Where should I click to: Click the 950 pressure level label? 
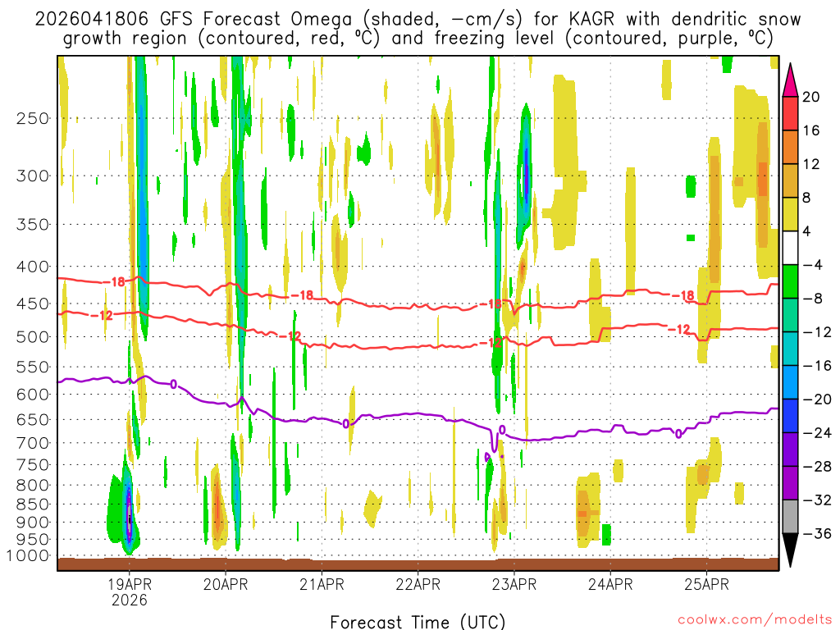[x=33, y=540]
